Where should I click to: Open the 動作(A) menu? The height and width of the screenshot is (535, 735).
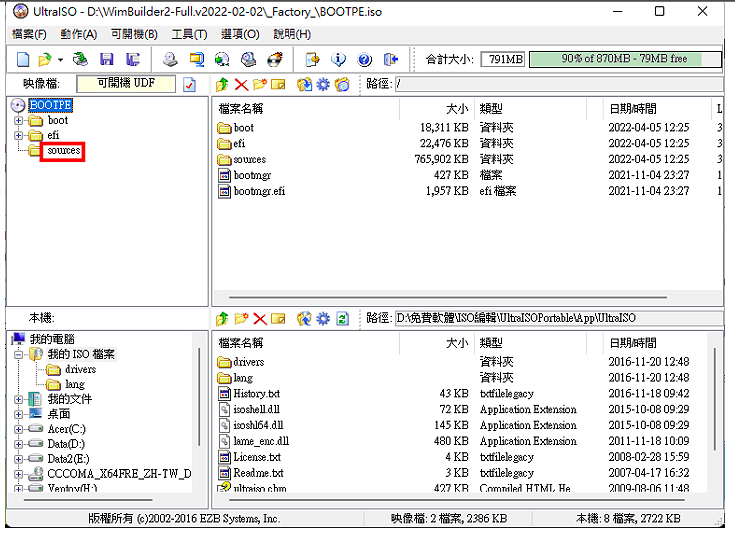79,34
